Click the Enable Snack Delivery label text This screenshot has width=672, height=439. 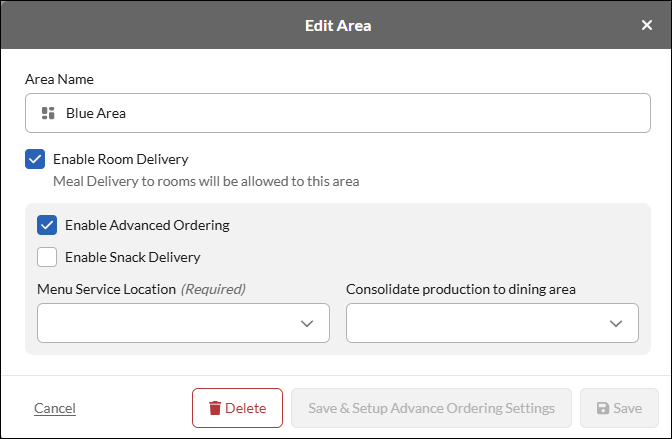coord(133,257)
